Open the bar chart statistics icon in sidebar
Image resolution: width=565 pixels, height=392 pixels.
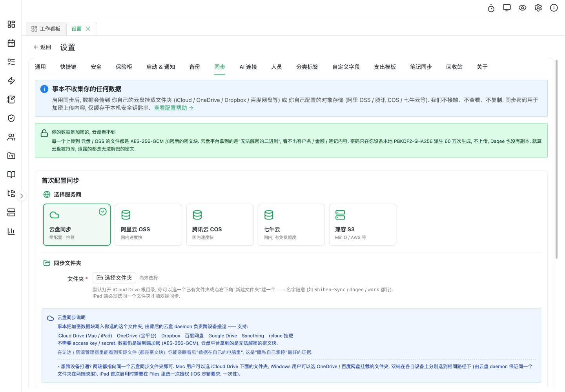11,231
